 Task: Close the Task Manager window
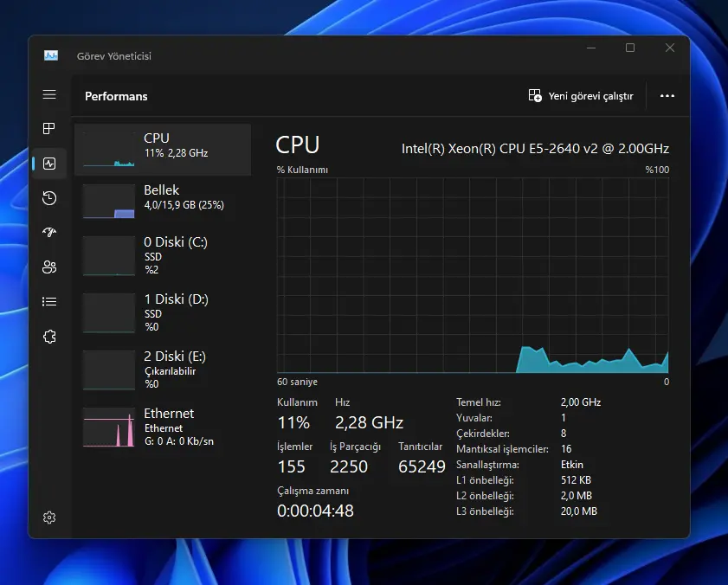[x=669, y=48]
